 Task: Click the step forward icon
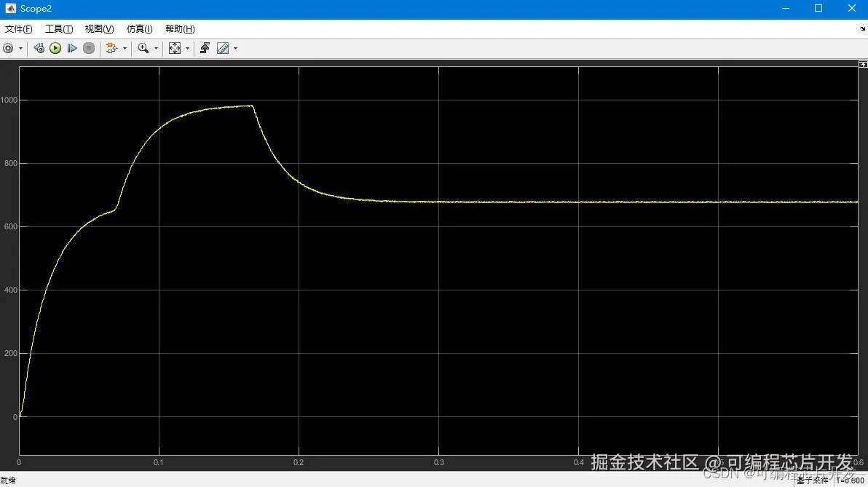pos(72,48)
